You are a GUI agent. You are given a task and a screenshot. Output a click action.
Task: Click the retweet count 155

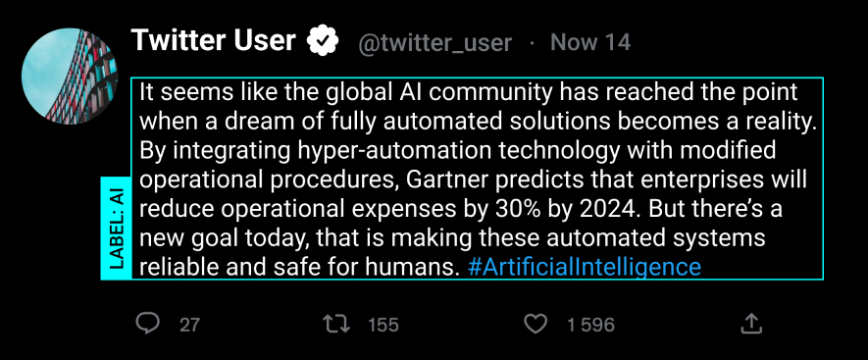[383, 325]
